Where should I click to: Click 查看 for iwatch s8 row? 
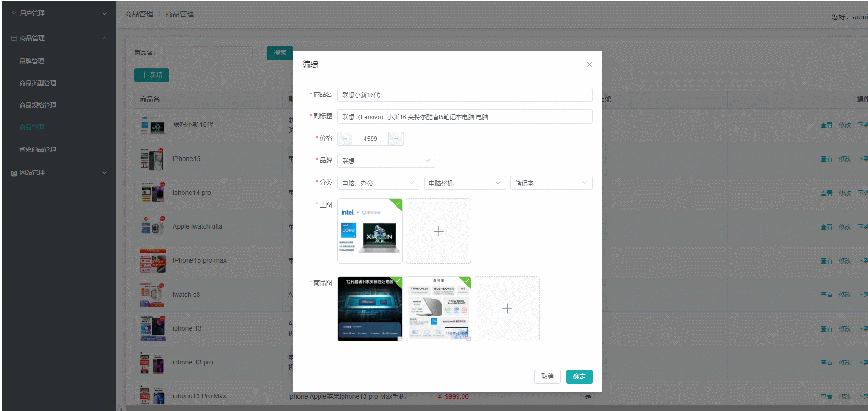(826, 295)
